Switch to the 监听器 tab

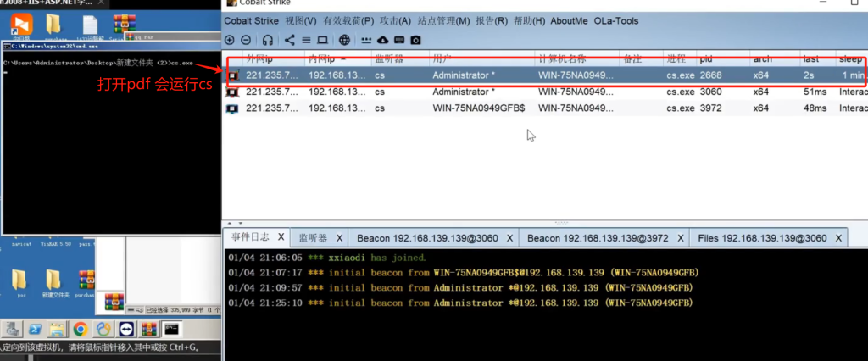pos(314,238)
